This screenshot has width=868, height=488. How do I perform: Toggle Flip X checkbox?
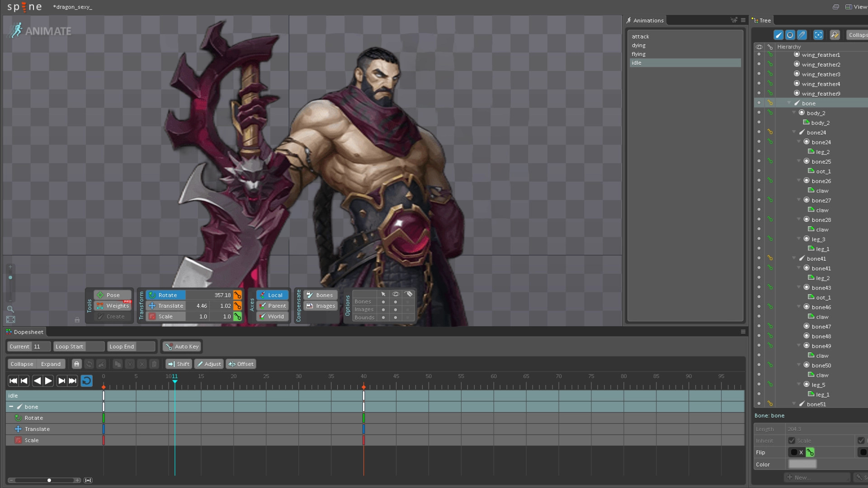(794, 452)
